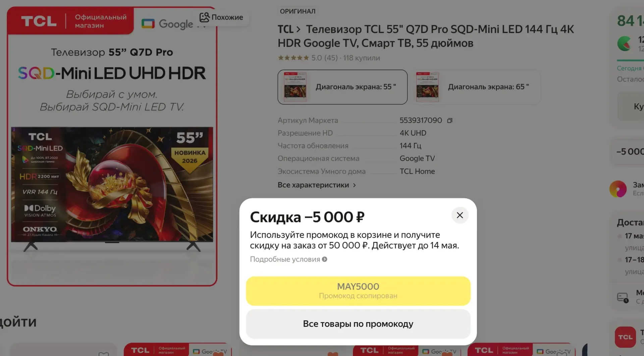
Task: Click the red TCL store logo at bottom right
Action: click(x=625, y=337)
